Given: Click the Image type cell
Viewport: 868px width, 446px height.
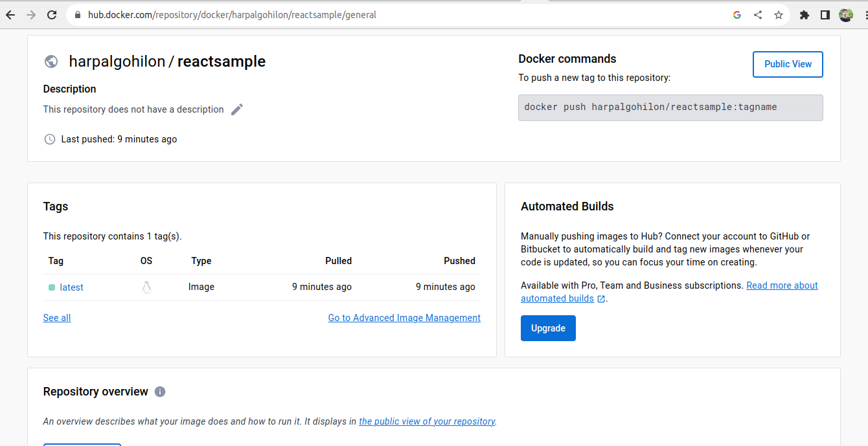Looking at the screenshot, I should tap(201, 287).
